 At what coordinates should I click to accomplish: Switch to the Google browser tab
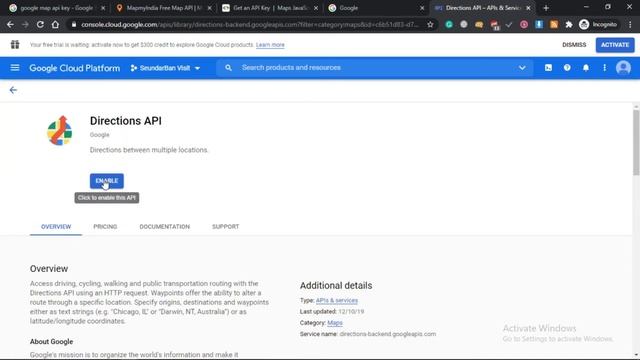377,8
